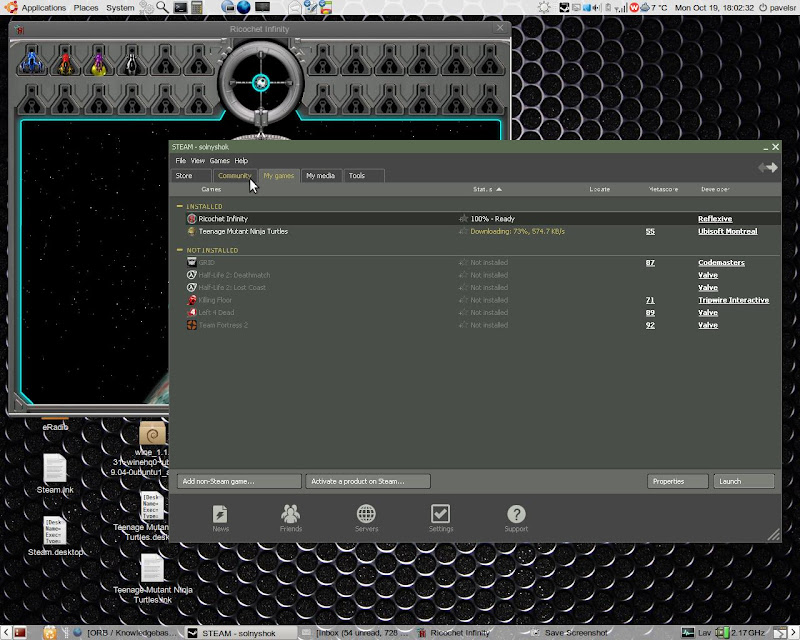
Task: Click the Ricochet Infinity game icon in list
Action: [x=192, y=219]
